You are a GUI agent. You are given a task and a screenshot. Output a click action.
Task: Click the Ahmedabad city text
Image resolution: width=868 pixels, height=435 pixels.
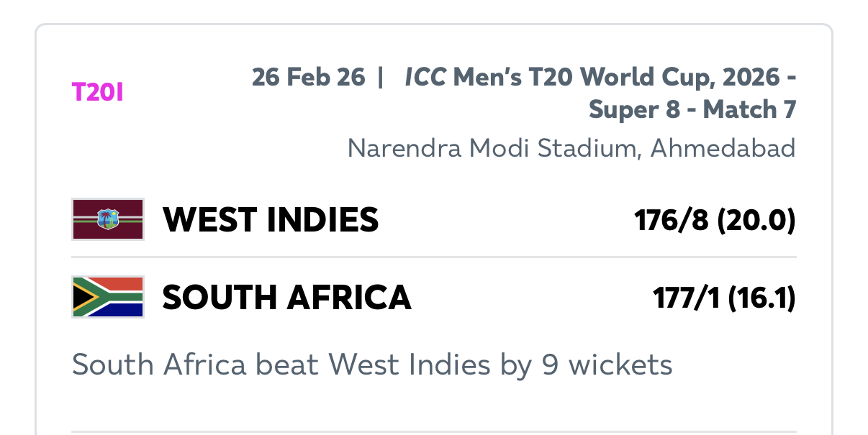point(723,148)
